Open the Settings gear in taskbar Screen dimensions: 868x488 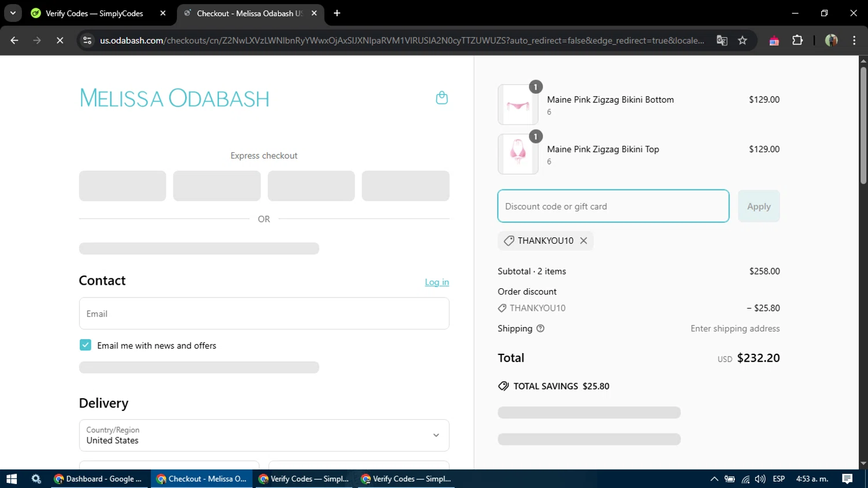36,479
